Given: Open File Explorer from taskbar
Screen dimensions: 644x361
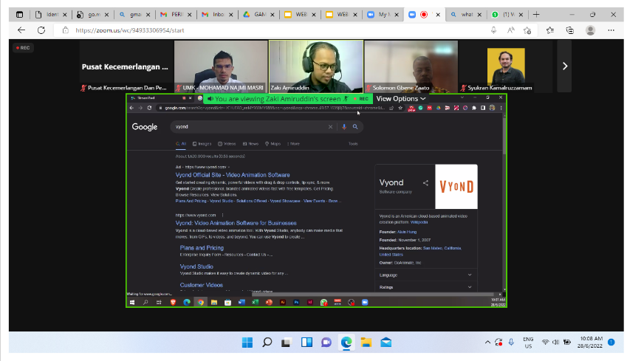Looking at the screenshot, I should (366, 343).
